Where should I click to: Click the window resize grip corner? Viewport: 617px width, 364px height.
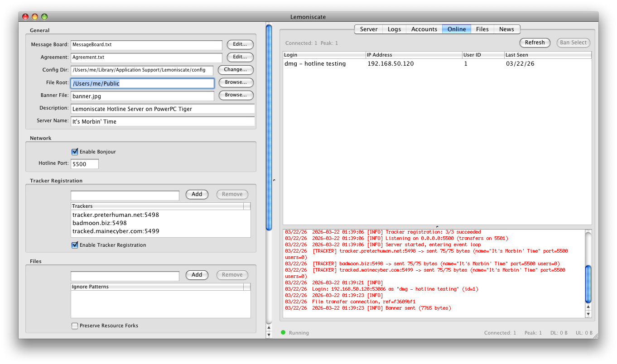pyautogui.click(x=595, y=335)
